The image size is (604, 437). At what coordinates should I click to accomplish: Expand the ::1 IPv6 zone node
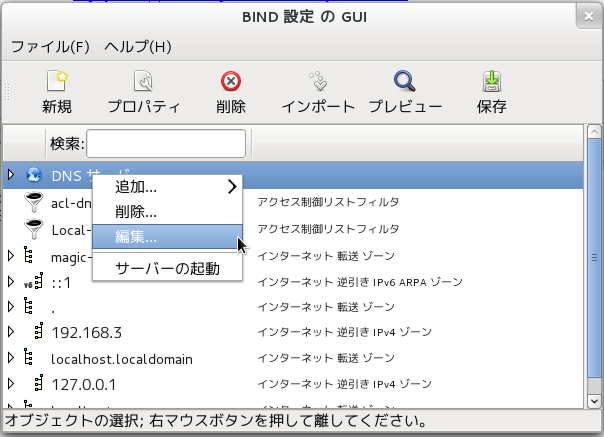click(11, 282)
